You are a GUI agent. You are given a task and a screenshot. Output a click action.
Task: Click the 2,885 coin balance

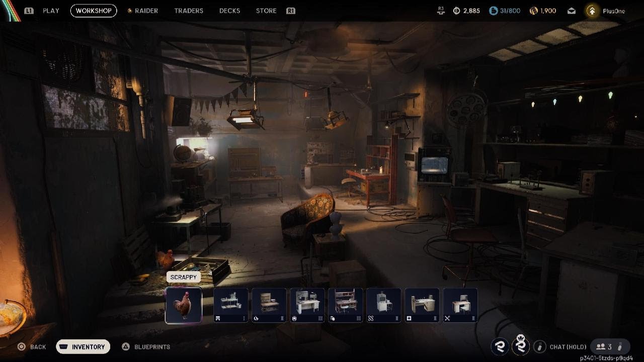(x=471, y=11)
